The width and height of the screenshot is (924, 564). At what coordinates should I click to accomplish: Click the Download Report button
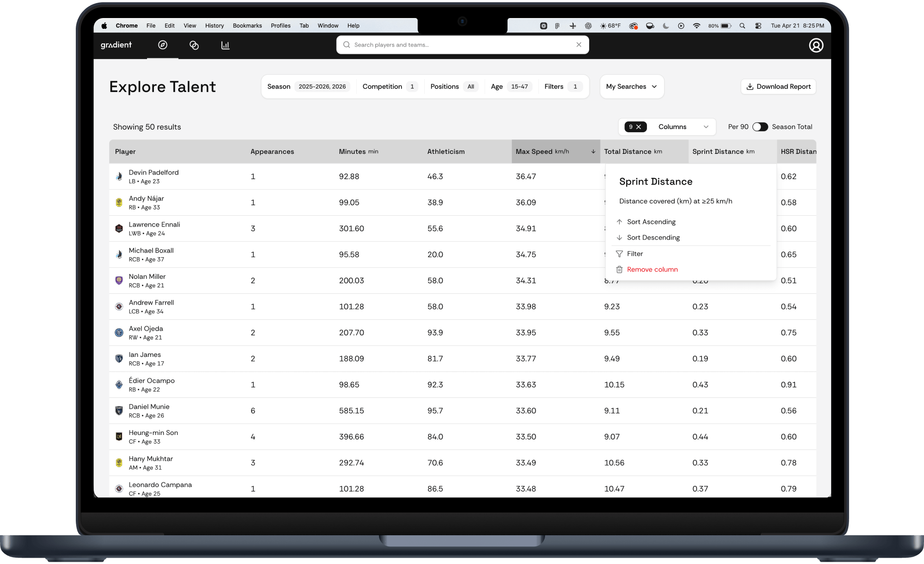[x=778, y=87]
